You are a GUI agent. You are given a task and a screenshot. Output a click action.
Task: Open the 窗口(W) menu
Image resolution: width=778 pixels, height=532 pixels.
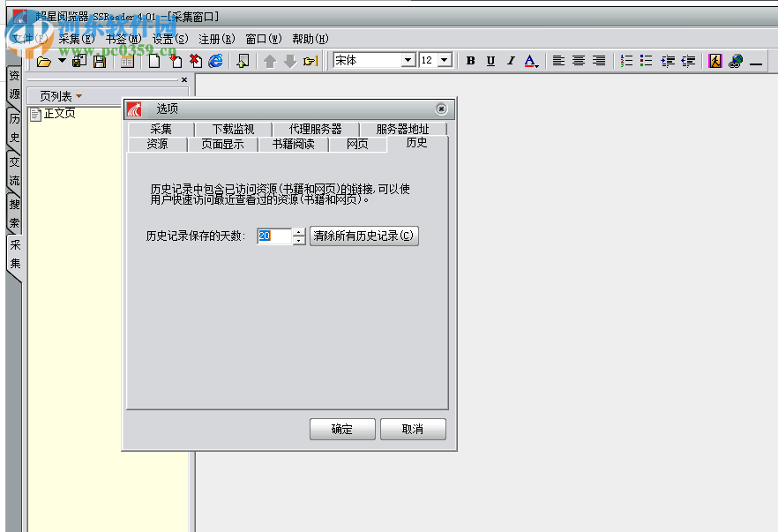point(264,39)
